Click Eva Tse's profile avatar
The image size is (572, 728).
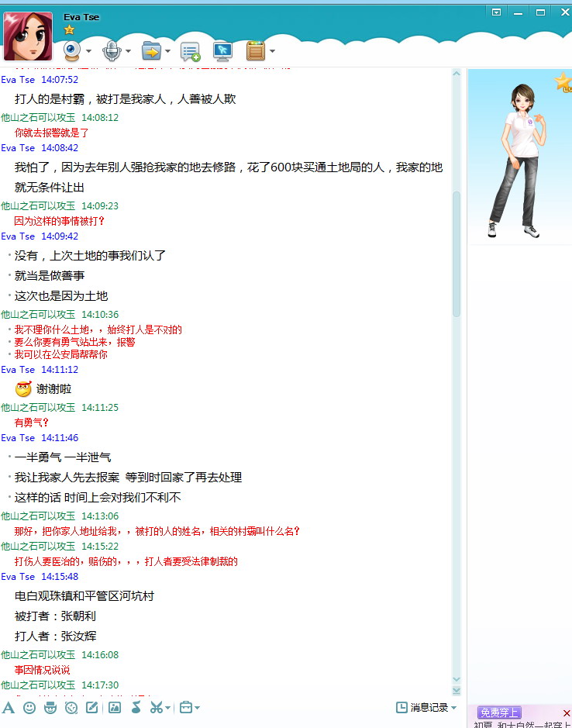point(28,36)
